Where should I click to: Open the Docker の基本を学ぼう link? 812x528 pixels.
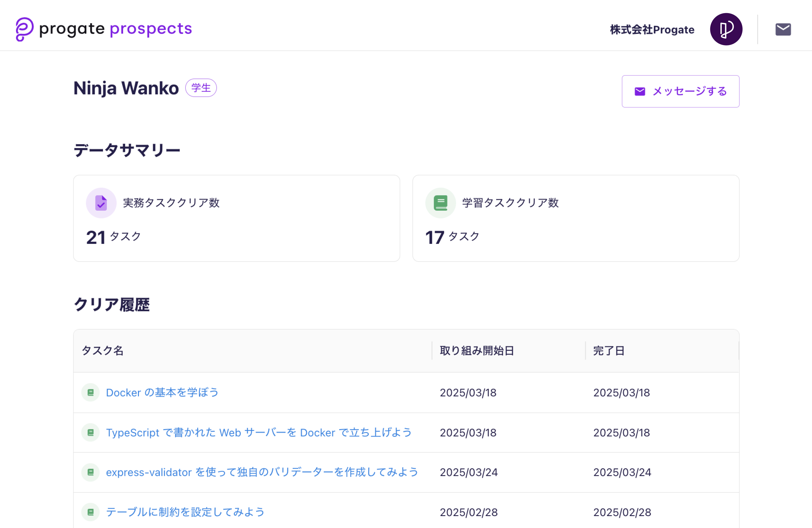162,393
